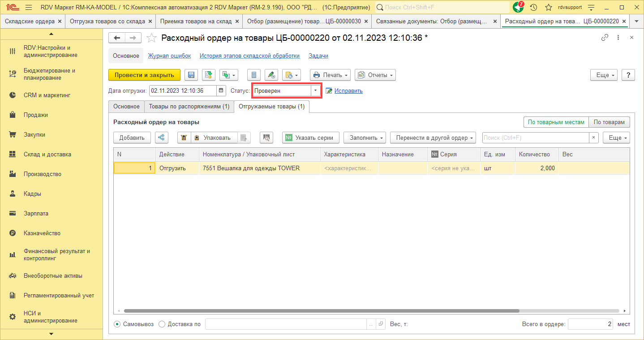Open Склад и доставка sidebar section

pyautogui.click(x=47, y=154)
